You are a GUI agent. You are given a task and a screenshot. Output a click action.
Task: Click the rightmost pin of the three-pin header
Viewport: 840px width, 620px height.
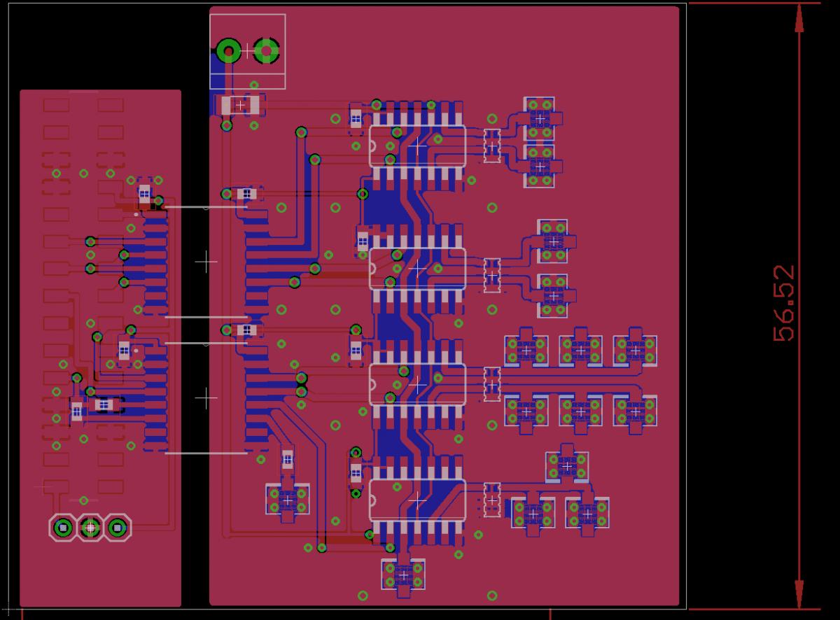tap(118, 528)
